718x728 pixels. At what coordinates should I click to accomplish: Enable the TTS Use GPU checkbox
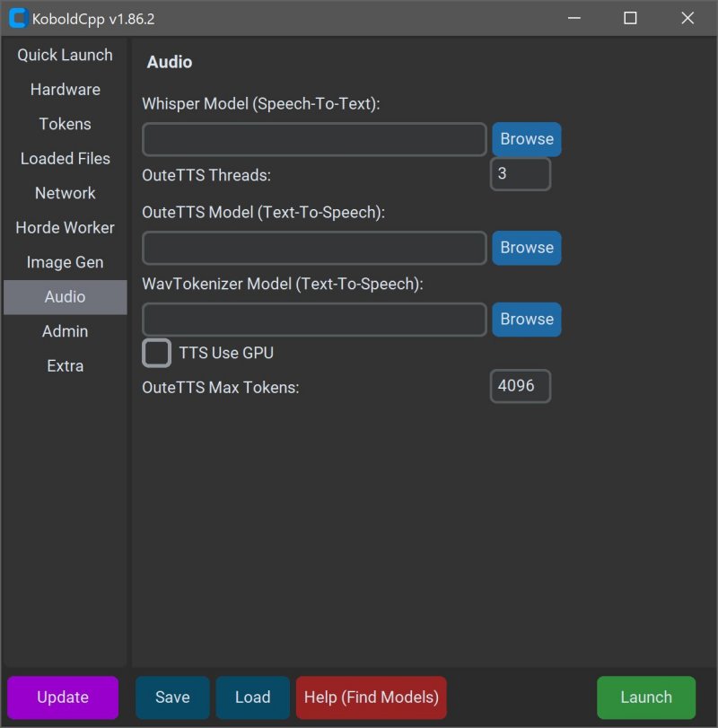pos(157,353)
